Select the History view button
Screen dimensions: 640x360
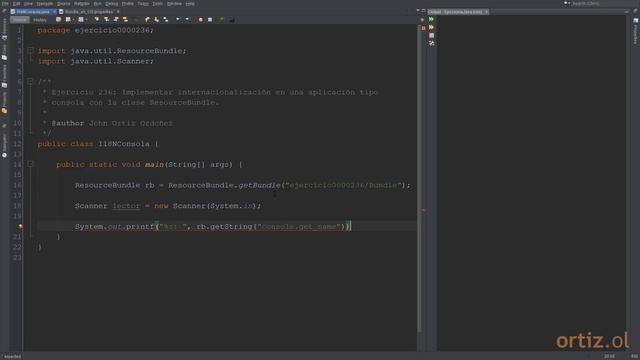[x=40, y=20]
